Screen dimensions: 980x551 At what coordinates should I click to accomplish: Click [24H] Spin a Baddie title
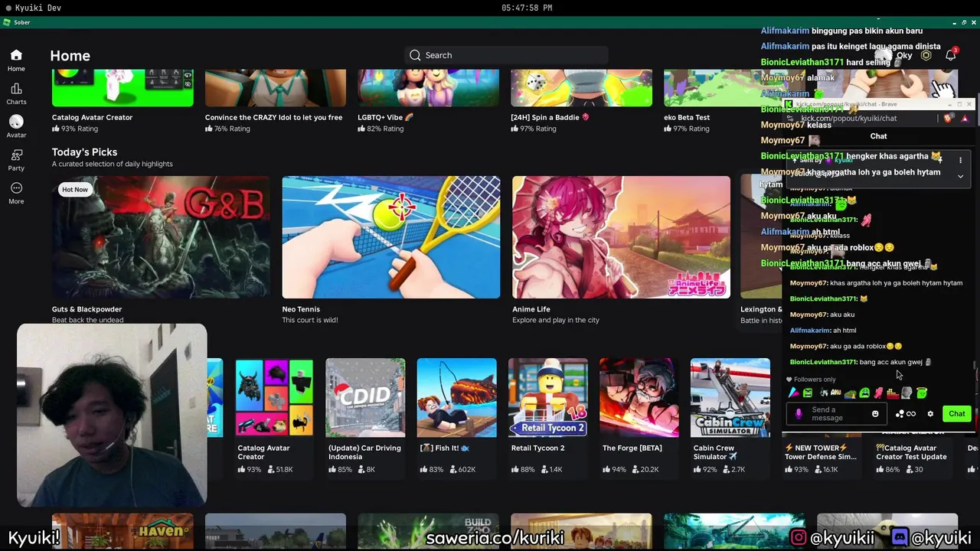(550, 117)
